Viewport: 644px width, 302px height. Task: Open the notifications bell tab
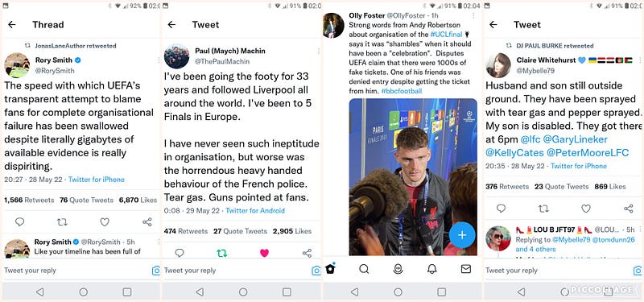431,269
